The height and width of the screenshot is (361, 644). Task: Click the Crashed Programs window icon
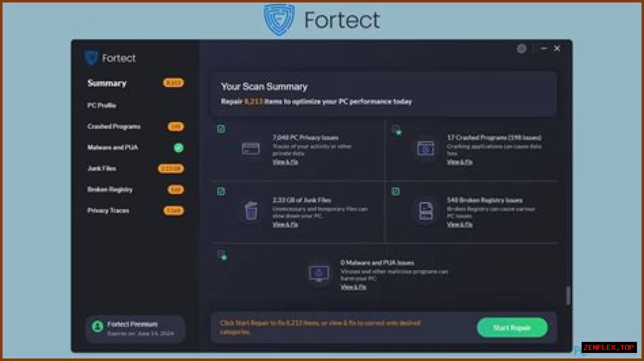coord(425,149)
